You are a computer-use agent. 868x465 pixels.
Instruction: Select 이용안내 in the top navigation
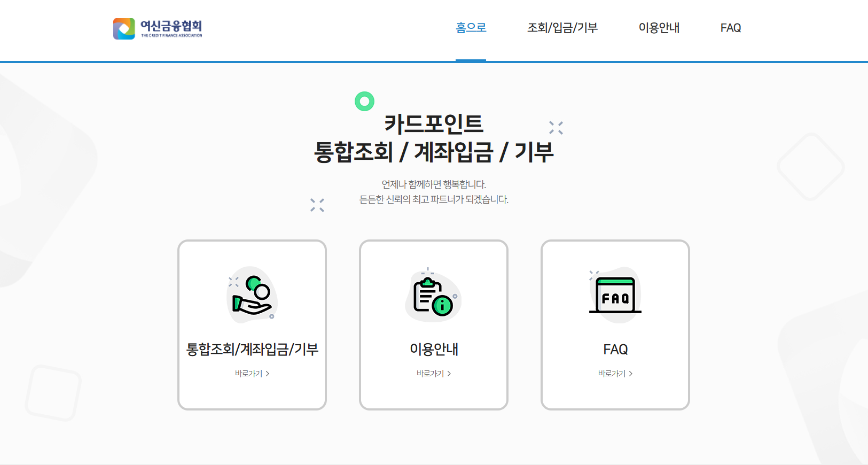pos(659,28)
